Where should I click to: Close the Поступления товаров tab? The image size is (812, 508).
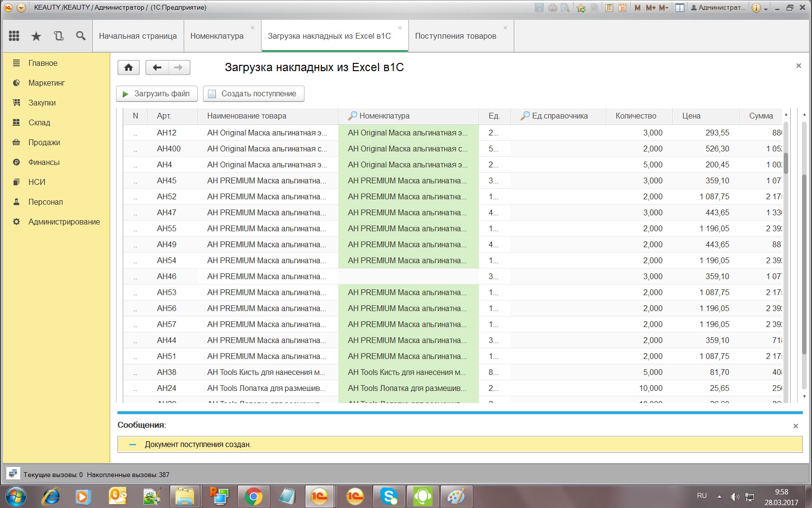tap(505, 28)
